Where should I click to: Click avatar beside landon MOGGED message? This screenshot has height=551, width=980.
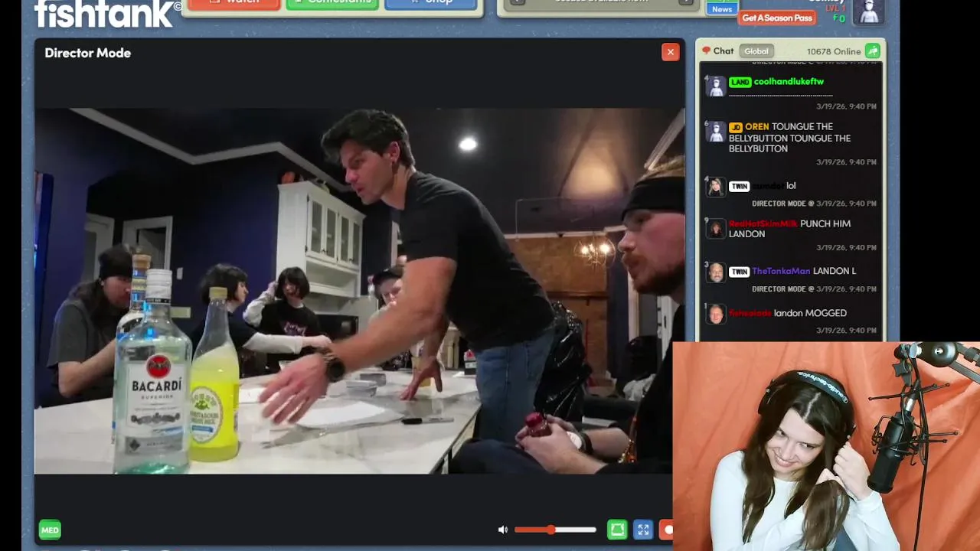[x=715, y=315]
